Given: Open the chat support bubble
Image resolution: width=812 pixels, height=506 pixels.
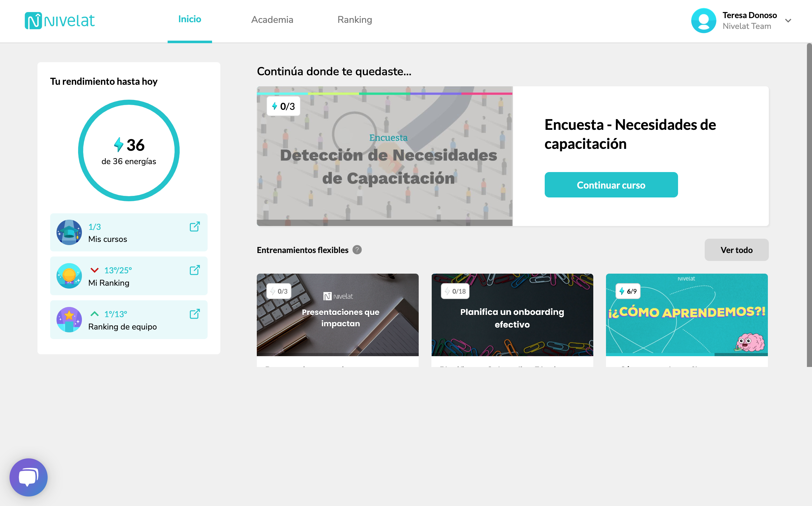Looking at the screenshot, I should (x=29, y=477).
